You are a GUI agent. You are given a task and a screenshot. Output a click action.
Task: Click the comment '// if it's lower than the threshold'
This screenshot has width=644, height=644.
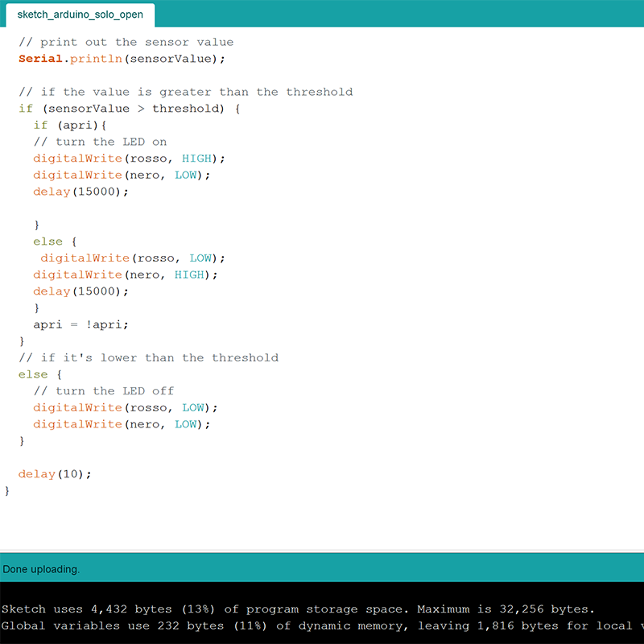[148, 357]
